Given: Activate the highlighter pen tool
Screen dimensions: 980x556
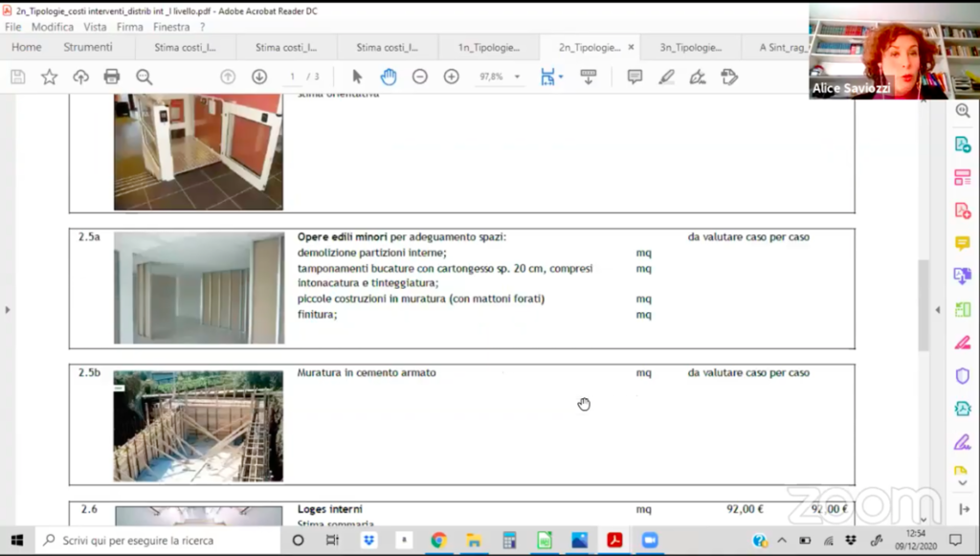Looking at the screenshot, I should point(666,77).
